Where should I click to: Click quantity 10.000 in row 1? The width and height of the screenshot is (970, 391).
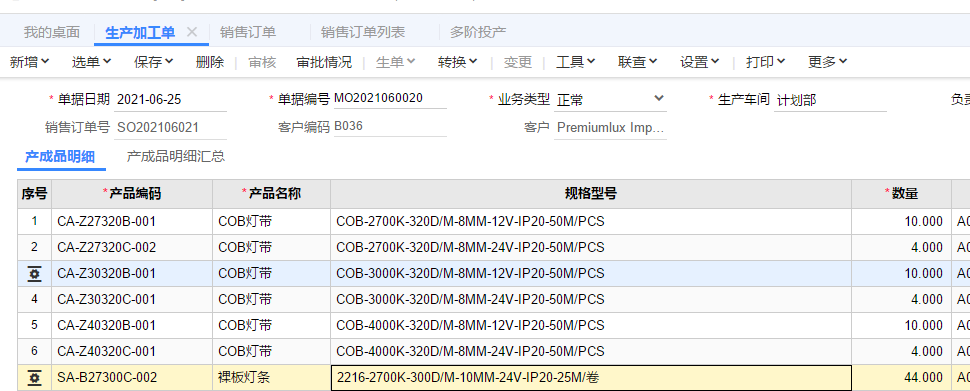(x=901, y=221)
